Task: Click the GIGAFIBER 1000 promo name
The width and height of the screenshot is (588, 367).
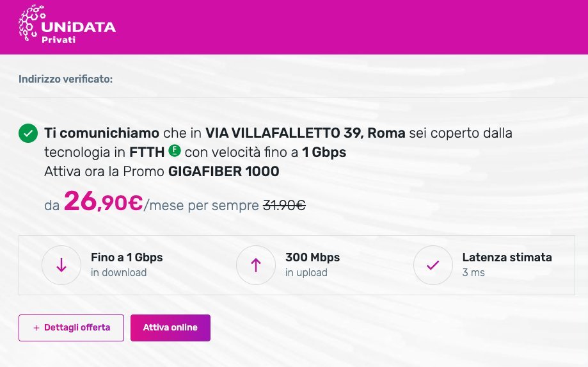Action: (223, 172)
